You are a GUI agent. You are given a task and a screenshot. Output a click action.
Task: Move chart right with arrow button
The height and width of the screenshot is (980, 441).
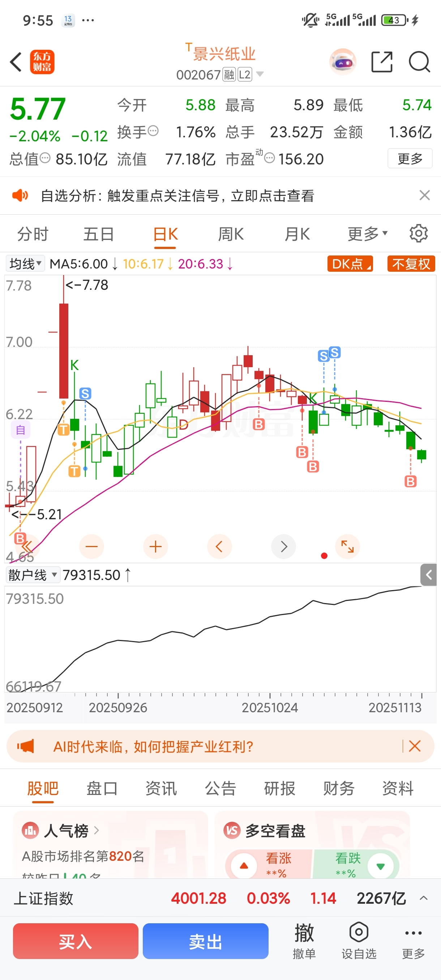[x=283, y=547]
